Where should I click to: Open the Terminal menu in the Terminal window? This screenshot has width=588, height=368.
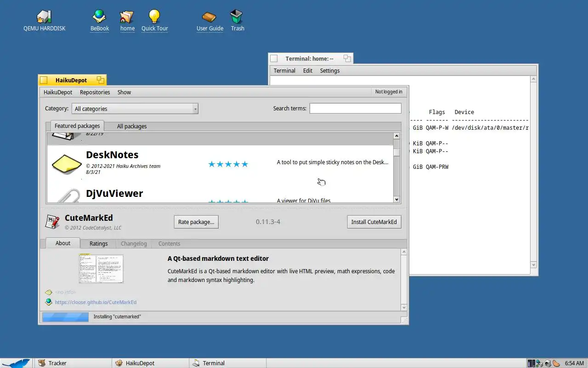pyautogui.click(x=284, y=70)
